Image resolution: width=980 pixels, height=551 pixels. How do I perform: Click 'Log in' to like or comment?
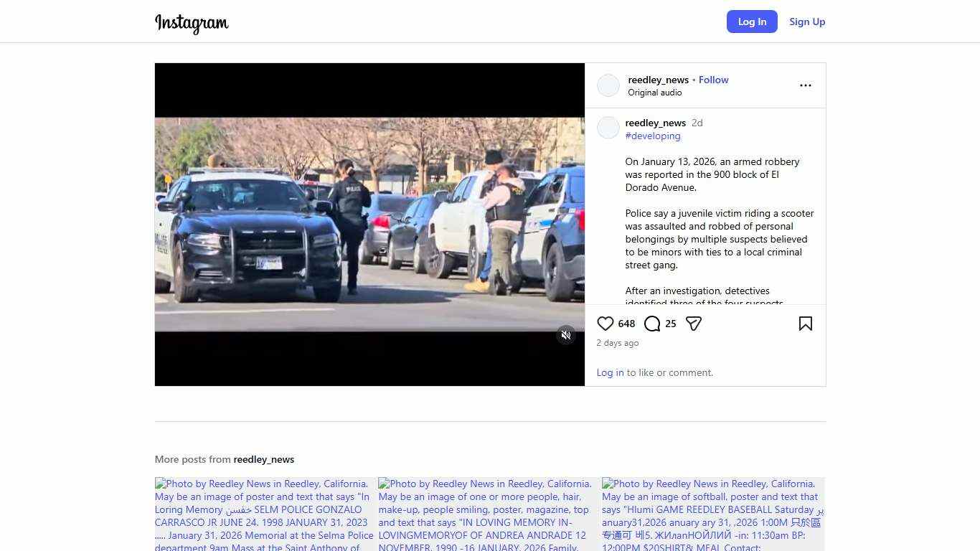[610, 372]
